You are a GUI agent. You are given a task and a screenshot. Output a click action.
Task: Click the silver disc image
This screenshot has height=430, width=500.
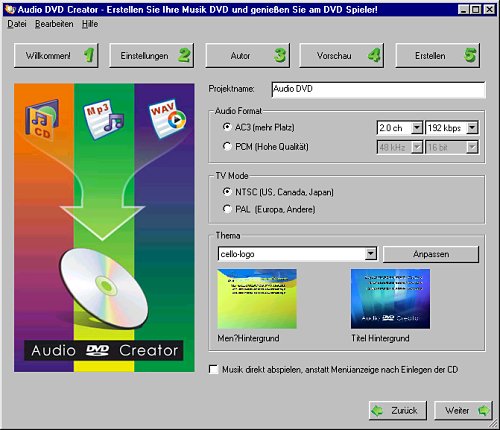[x=104, y=288]
